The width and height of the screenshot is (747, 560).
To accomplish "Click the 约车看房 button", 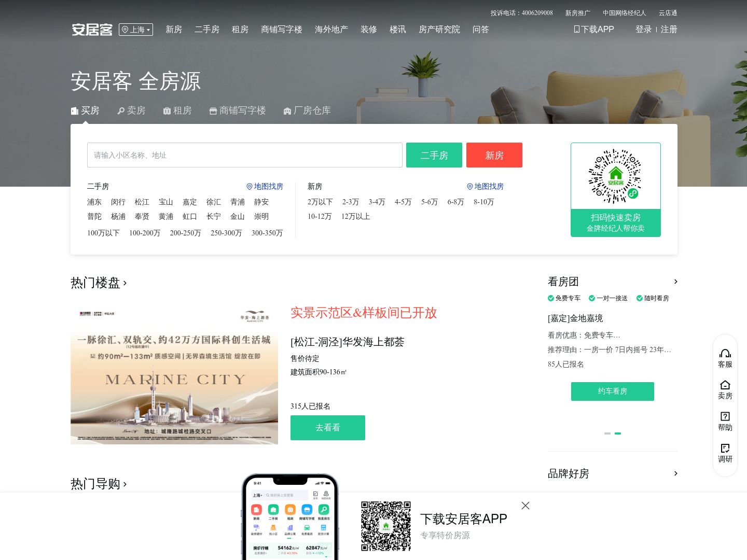I will [x=613, y=391].
